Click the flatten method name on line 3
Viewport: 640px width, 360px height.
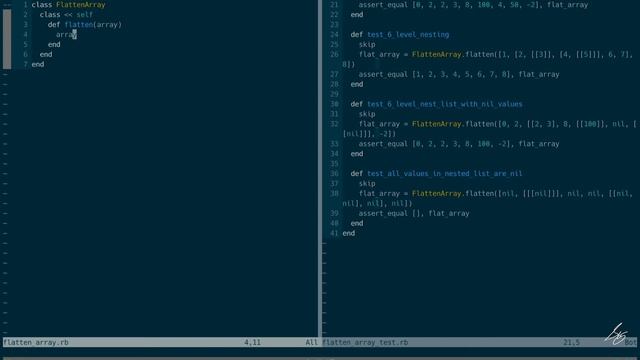tap(79, 24)
